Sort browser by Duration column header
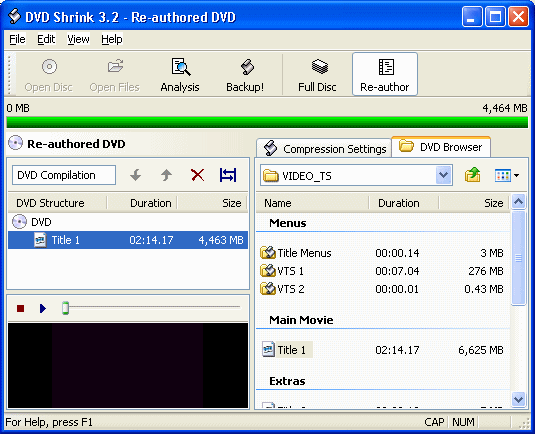The height and width of the screenshot is (434, 535). pos(404,203)
